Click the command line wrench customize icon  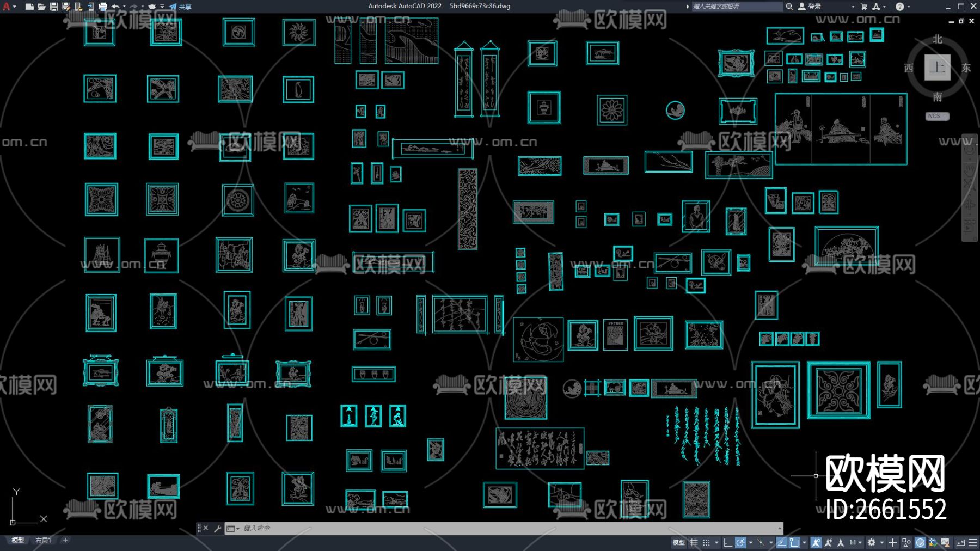coord(217,528)
